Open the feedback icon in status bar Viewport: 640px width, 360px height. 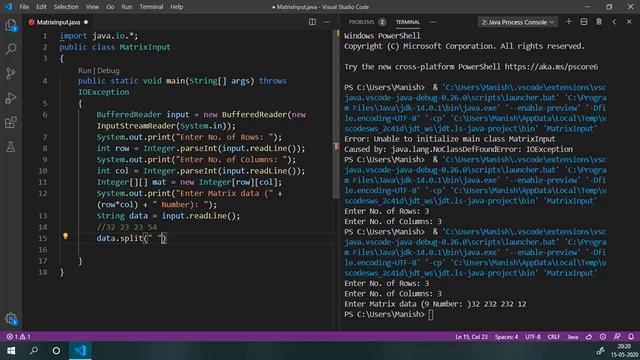point(617,337)
